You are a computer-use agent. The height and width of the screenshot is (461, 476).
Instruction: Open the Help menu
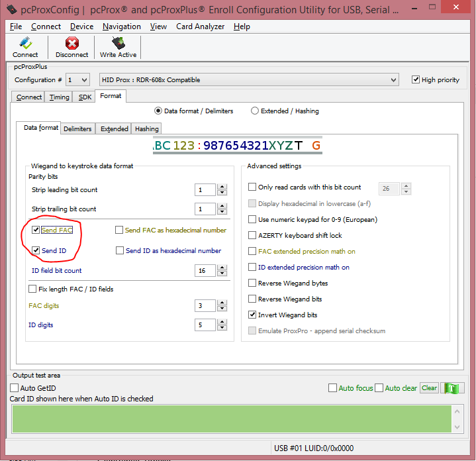[x=242, y=26]
